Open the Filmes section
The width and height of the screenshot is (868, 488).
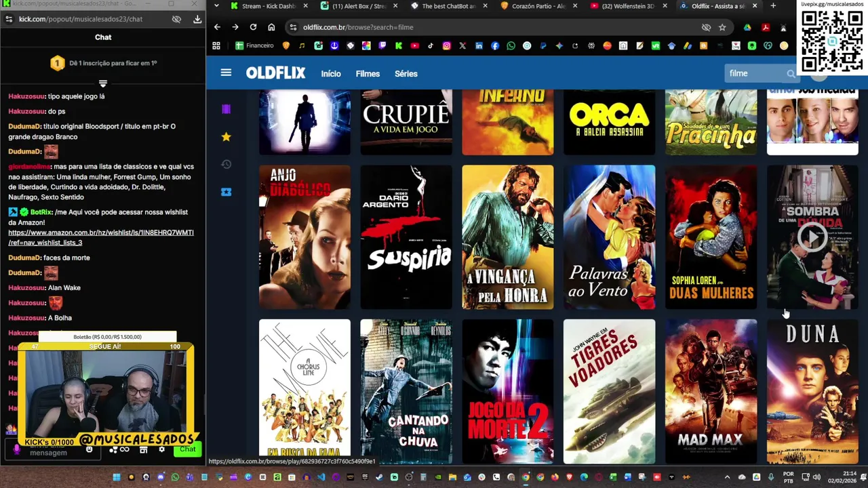[x=368, y=74]
